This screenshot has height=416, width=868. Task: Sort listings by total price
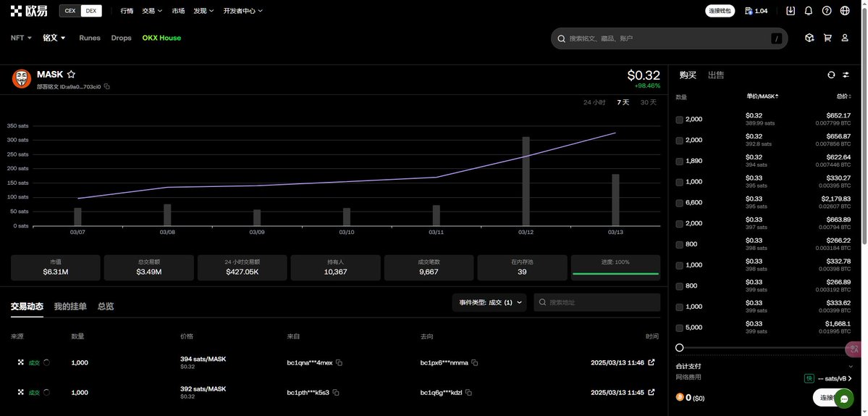843,96
